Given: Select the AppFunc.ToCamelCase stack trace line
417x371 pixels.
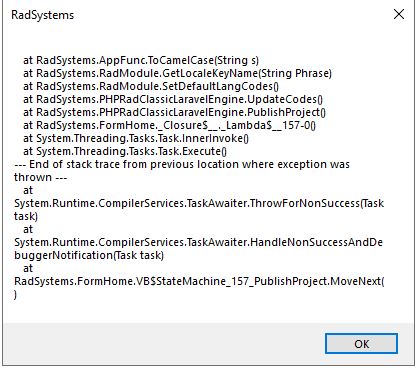Looking at the screenshot, I should click(141, 60).
